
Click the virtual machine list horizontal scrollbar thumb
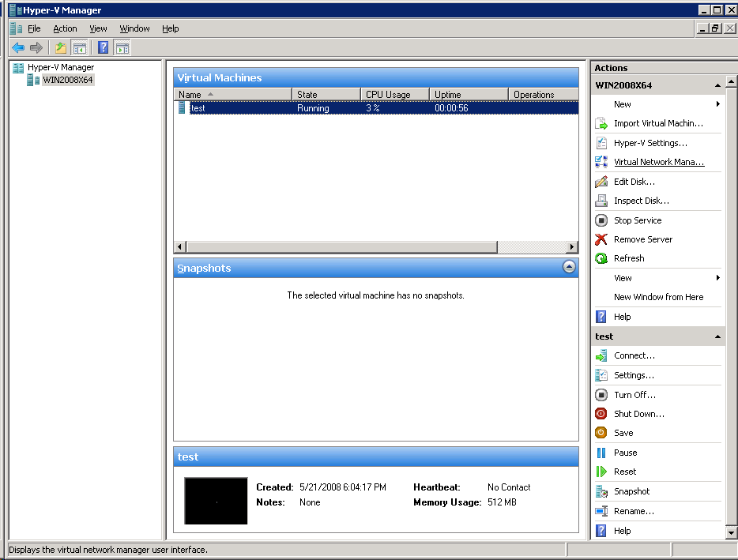point(341,247)
